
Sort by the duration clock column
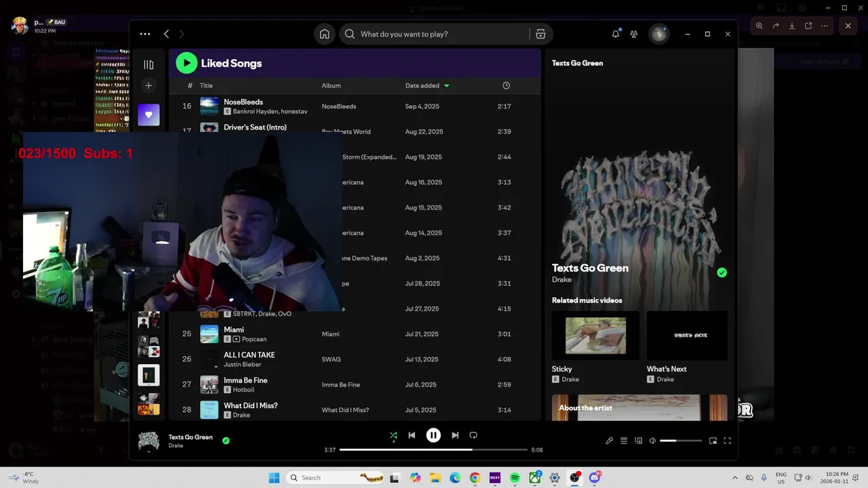coord(506,85)
